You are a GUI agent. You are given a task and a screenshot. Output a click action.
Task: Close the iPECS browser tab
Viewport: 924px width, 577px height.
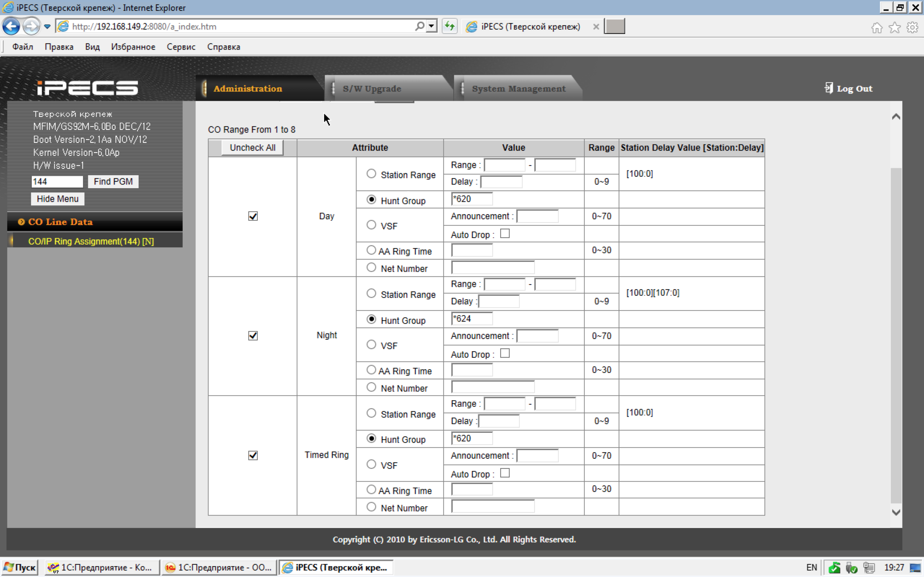pyautogui.click(x=596, y=26)
